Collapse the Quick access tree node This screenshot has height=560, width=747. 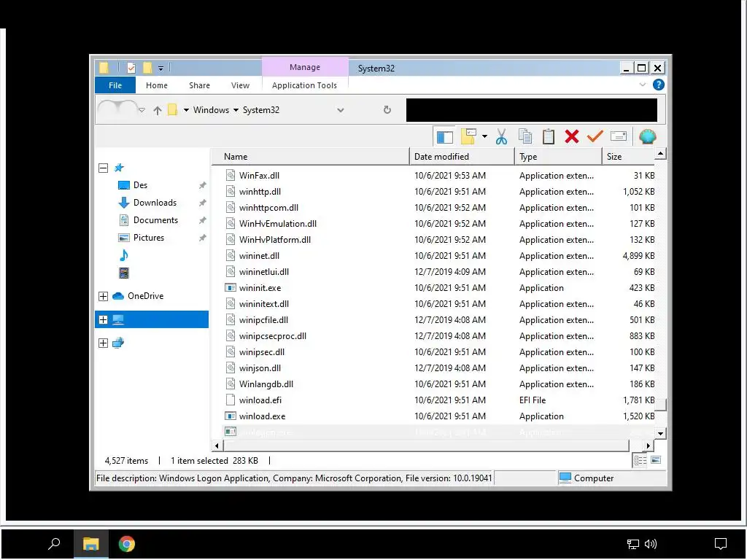pos(103,168)
